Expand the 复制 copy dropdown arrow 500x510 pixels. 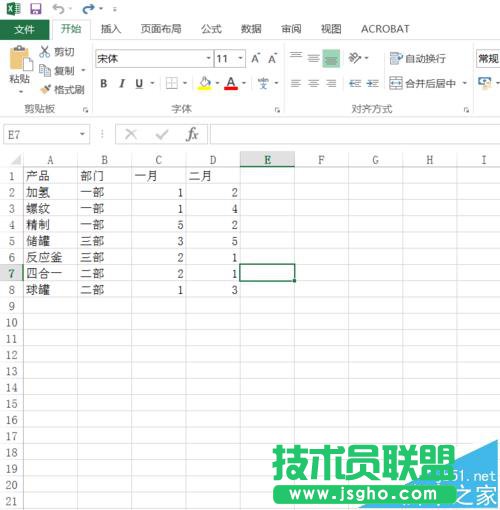(x=83, y=70)
